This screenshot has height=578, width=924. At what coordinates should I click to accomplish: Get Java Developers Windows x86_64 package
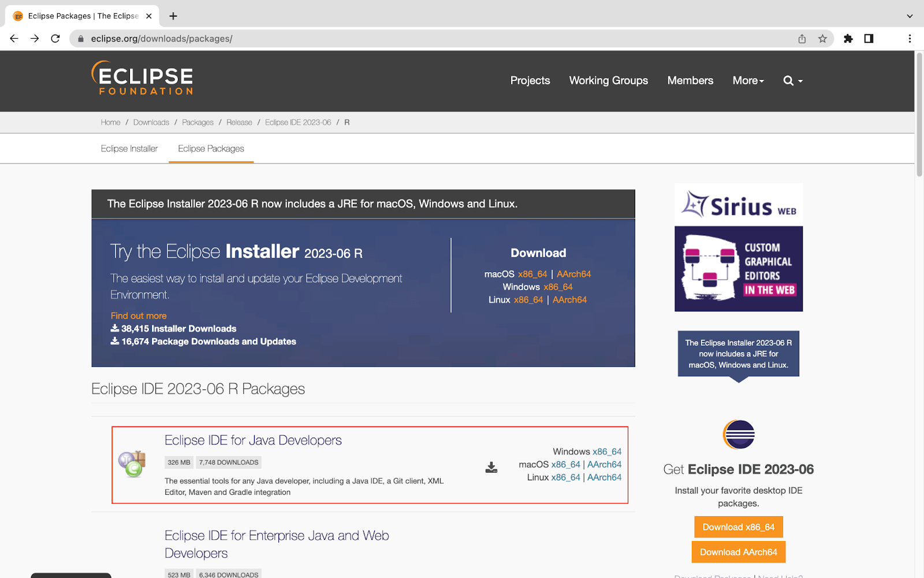[x=607, y=451]
